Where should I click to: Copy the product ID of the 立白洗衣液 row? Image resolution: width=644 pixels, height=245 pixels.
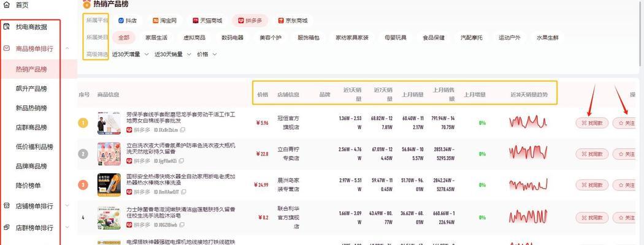[x=181, y=161]
